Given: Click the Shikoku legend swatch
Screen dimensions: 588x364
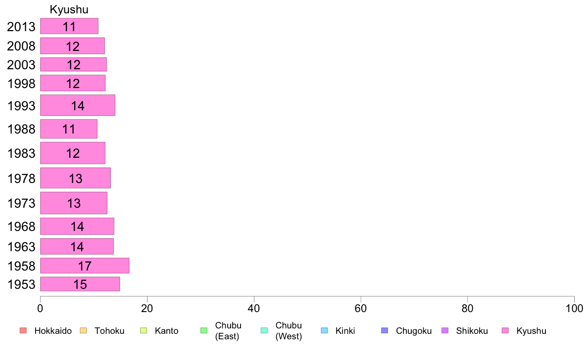Looking at the screenshot, I should (445, 330).
